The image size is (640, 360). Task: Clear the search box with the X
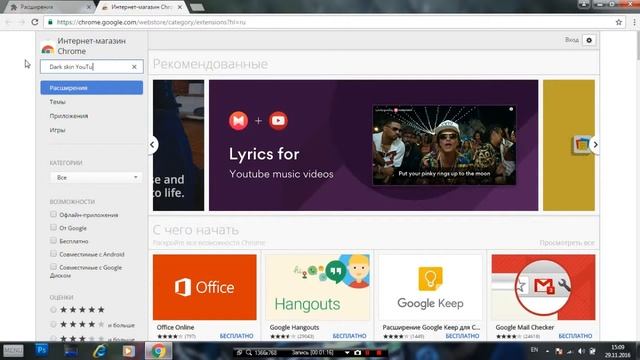pyautogui.click(x=134, y=67)
